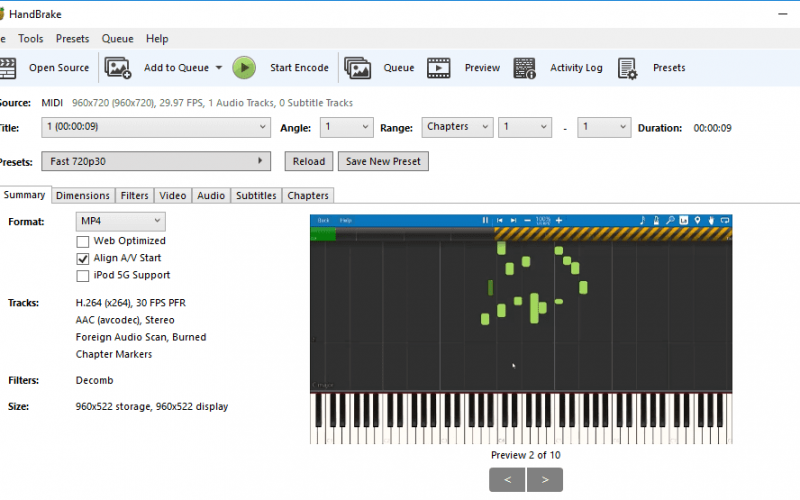Open the Format dropdown showing MP4
The image size is (800, 500).
point(120,221)
